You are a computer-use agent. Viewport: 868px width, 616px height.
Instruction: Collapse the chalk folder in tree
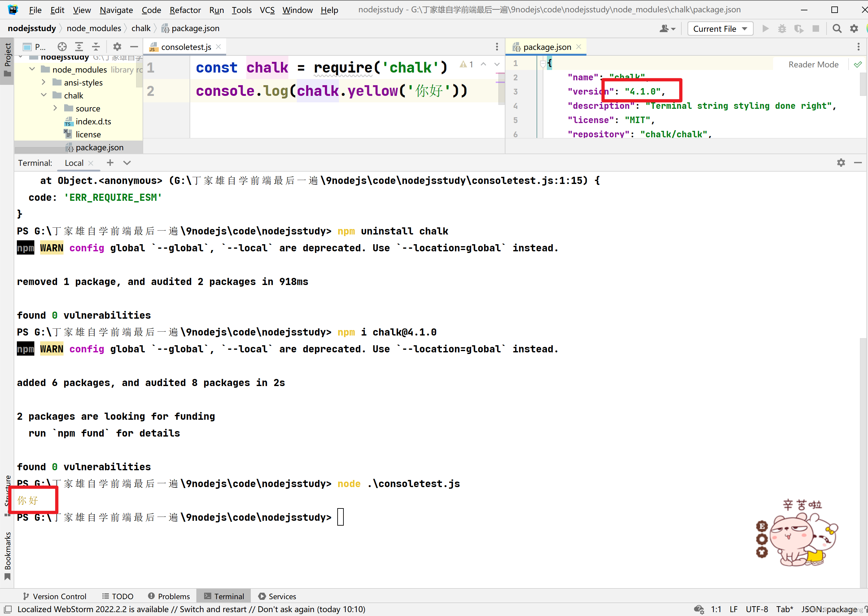43,95
